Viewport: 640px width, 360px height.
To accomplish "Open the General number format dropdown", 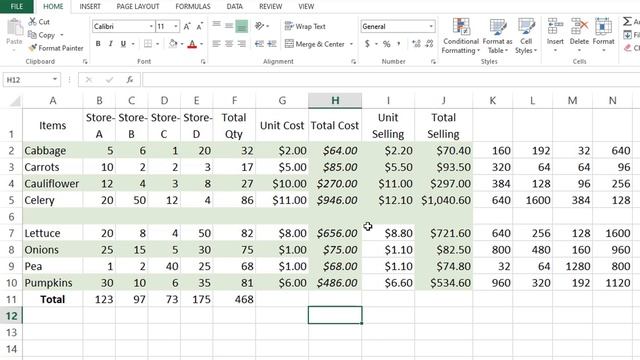I will (x=431, y=27).
